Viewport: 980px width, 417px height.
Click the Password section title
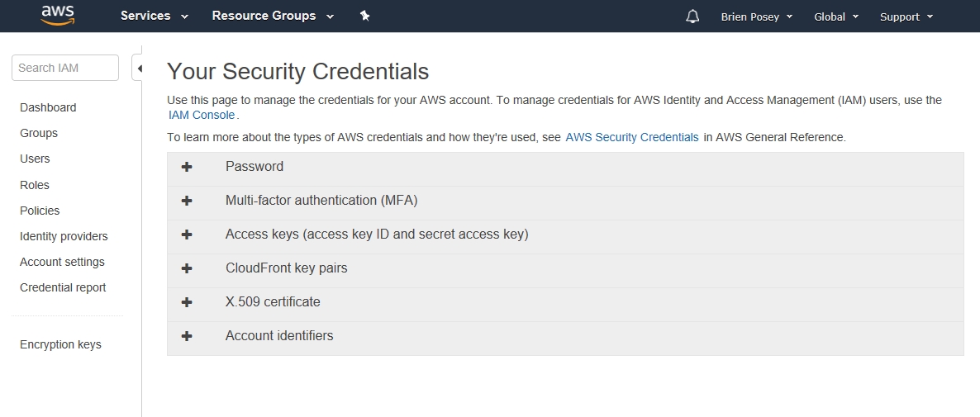[255, 167]
